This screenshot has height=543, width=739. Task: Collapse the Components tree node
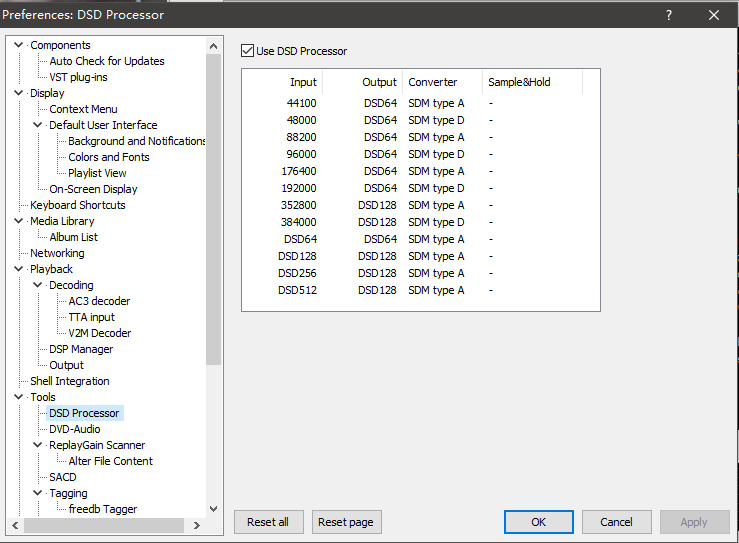point(20,45)
